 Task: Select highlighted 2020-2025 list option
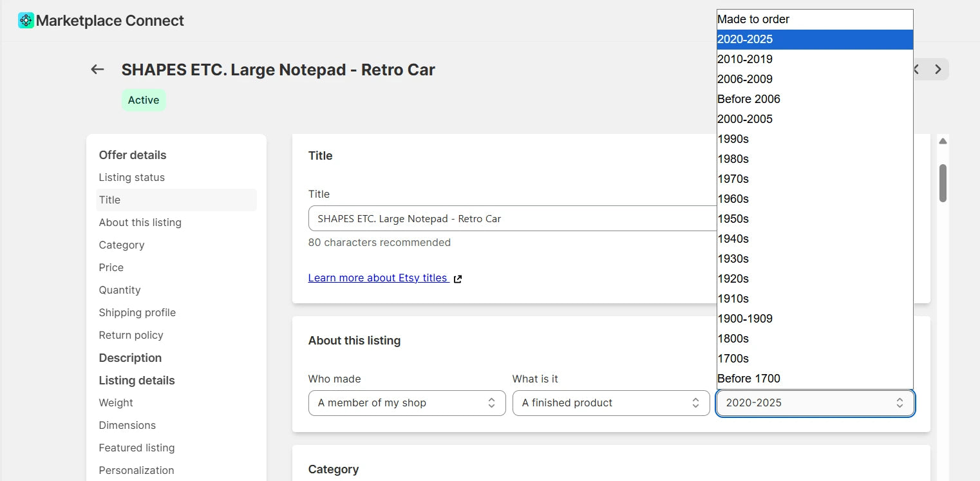point(815,39)
